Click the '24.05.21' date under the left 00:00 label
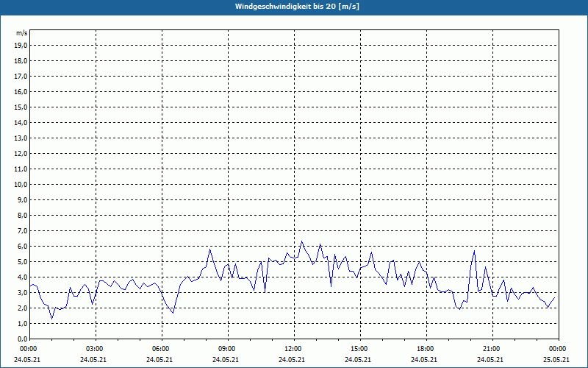 (27, 360)
